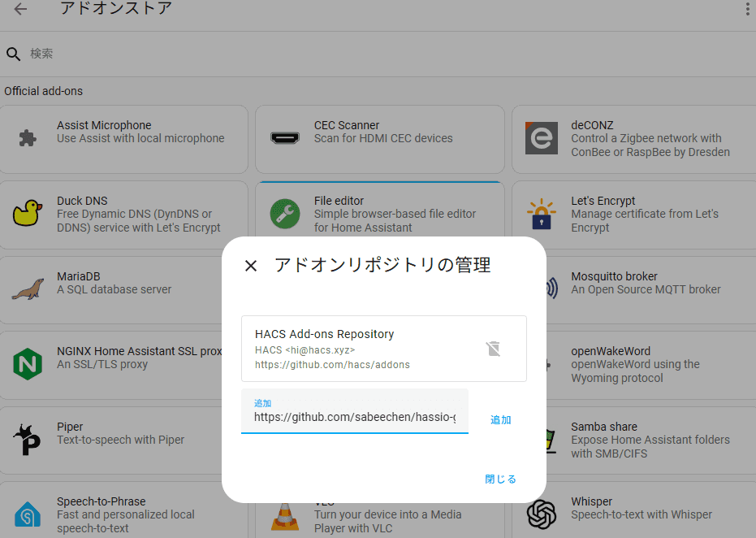This screenshot has width=756, height=538.
Task: Click the Duck DNS duck icon
Action: (28, 213)
